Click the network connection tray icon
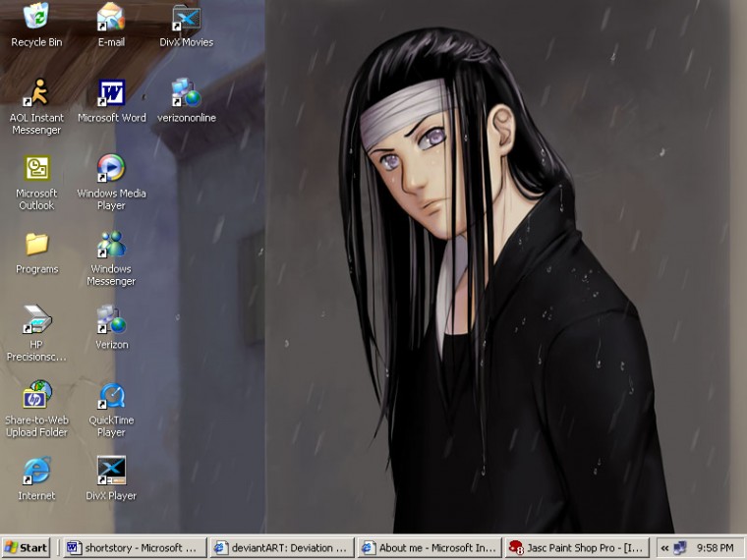The image size is (747, 560). (680, 547)
